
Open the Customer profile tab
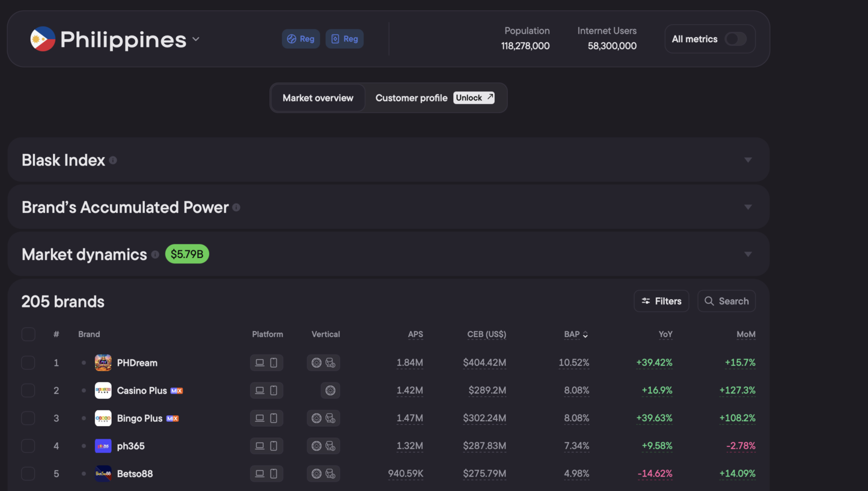411,98
